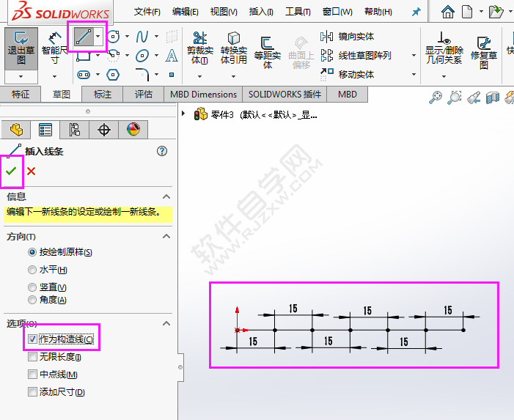The width and height of the screenshot is (514, 420).
Task: Switch to the 评估 (Evaluate) tab
Action: click(x=143, y=95)
